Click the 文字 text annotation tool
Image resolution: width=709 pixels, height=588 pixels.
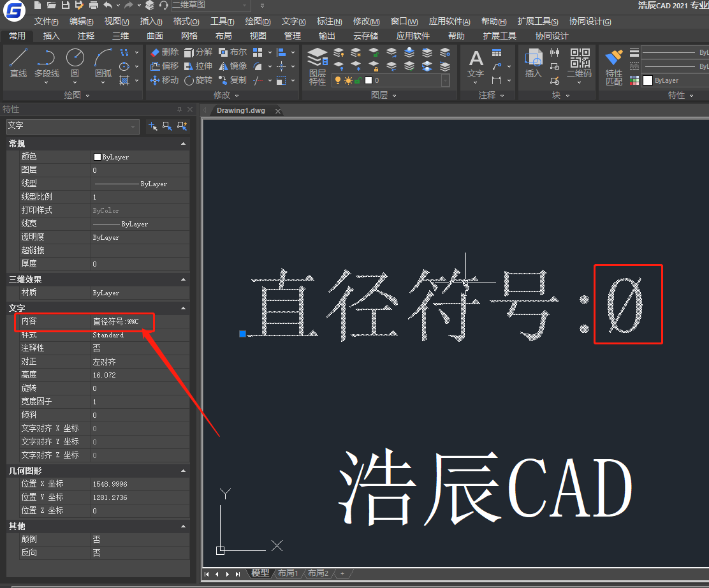476,64
